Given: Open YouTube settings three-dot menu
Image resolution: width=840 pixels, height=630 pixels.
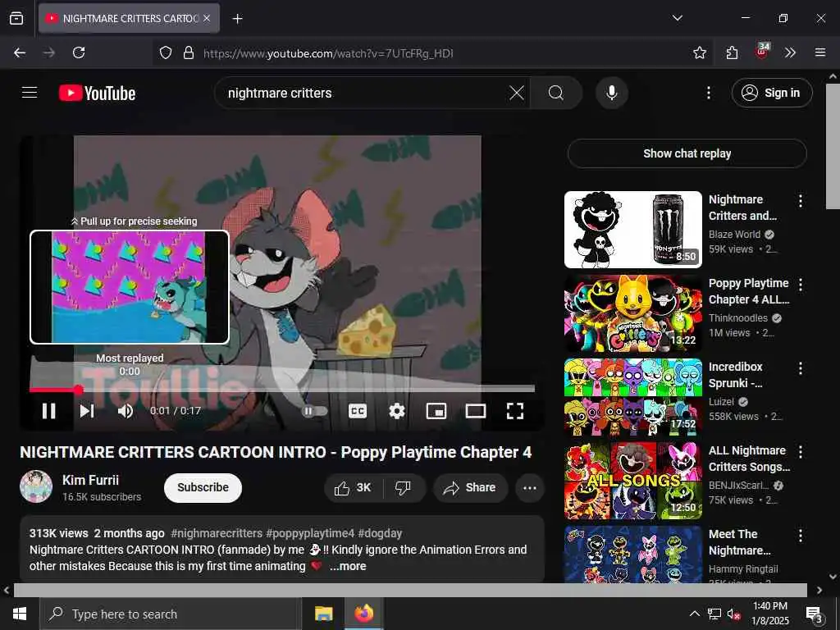Looking at the screenshot, I should coord(708,93).
